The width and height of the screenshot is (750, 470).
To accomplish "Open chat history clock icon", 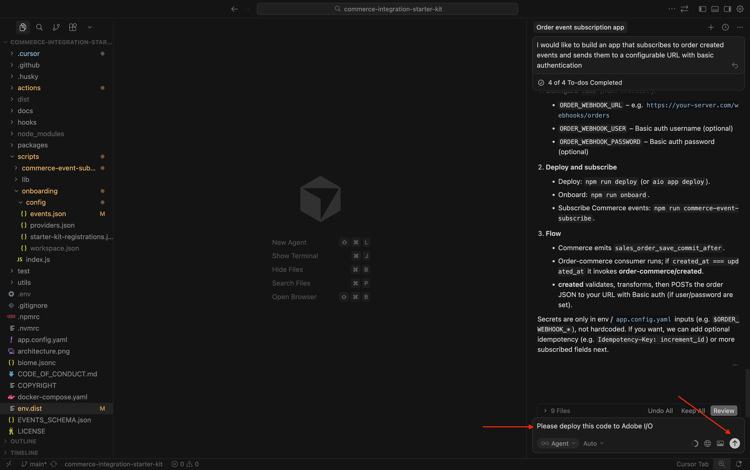I will (725, 27).
